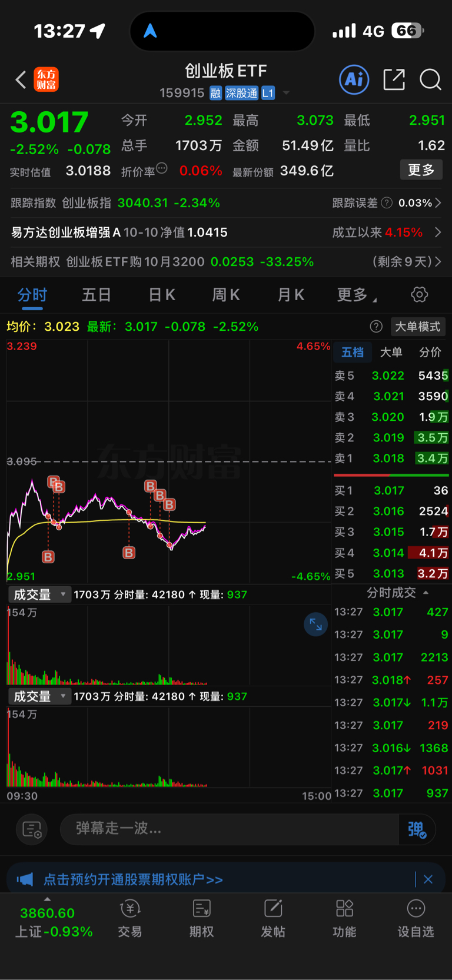
Task: Tap 卖5 price 3.022 row
Action: [391, 376]
